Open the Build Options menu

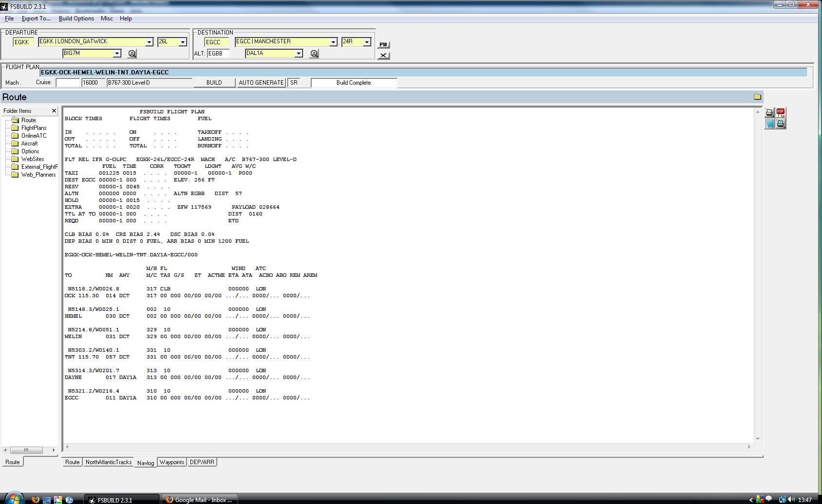(x=76, y=18)
